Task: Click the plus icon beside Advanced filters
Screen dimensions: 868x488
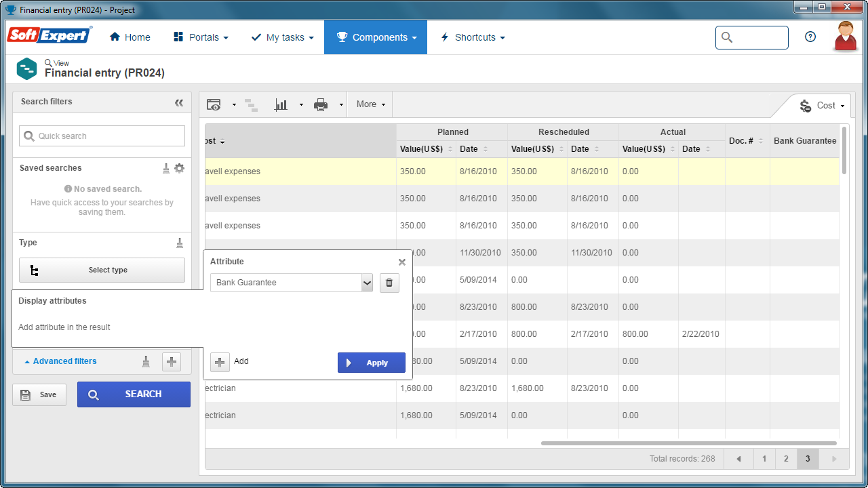Action: point(172,362)
